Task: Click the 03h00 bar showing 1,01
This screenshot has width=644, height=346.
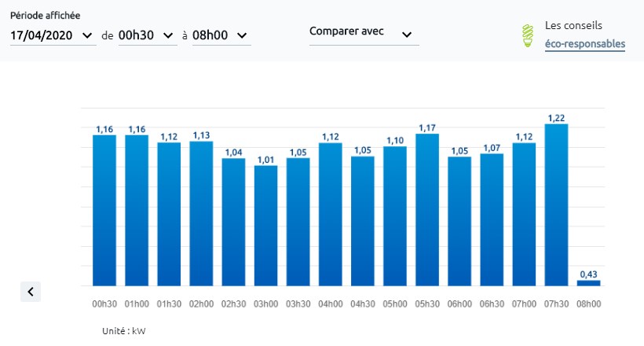Action: [265, 226]
